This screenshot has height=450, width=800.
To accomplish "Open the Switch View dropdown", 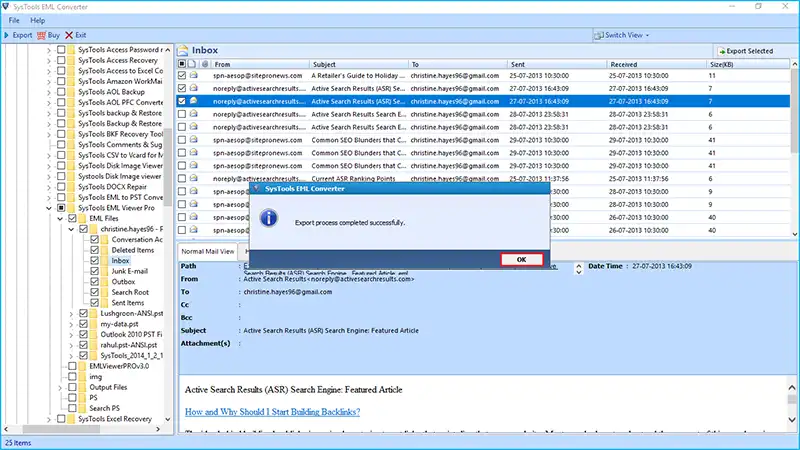I will coord(621,35).
